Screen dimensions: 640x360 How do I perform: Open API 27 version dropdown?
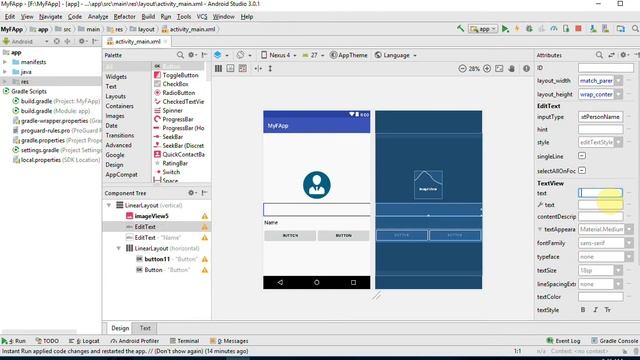313,55
